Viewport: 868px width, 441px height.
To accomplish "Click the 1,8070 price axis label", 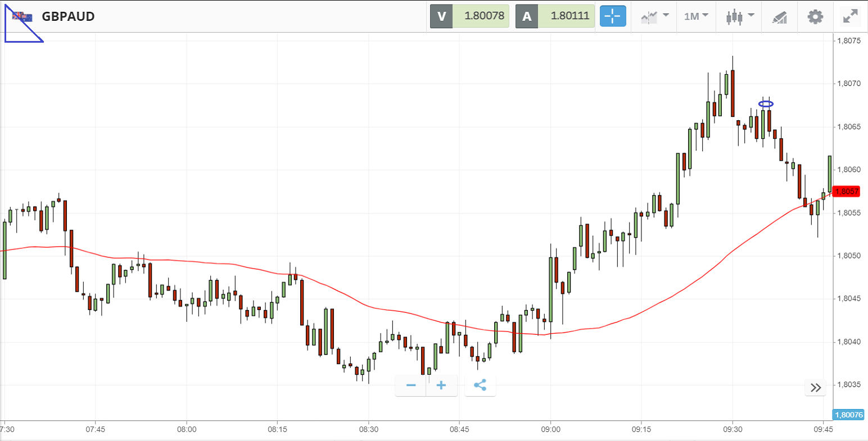I will (x=848, y=84).
